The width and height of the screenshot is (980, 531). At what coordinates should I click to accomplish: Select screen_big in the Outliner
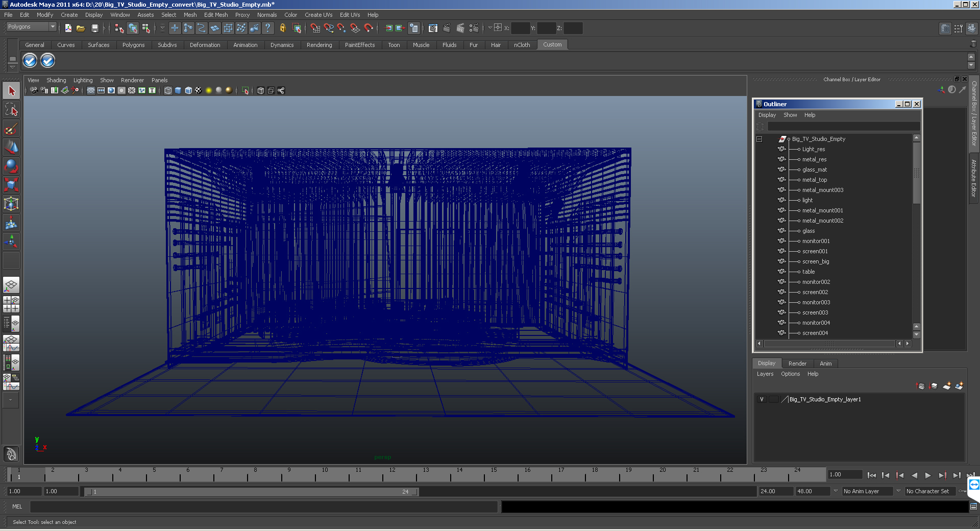(815, 261)
